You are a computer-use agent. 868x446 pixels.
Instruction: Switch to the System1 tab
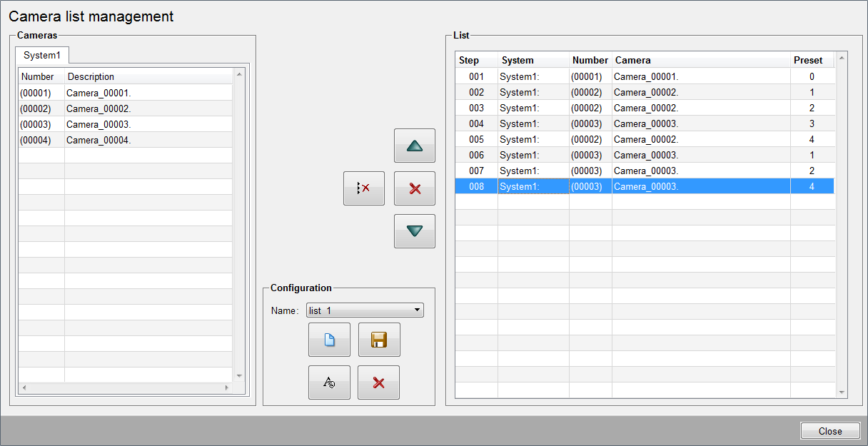point(42,55)
